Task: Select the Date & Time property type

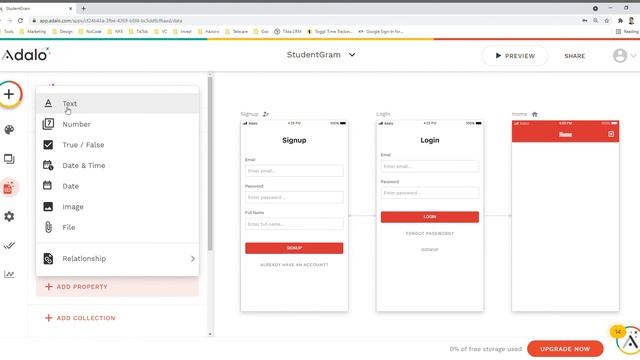Action: pos(118,165)
